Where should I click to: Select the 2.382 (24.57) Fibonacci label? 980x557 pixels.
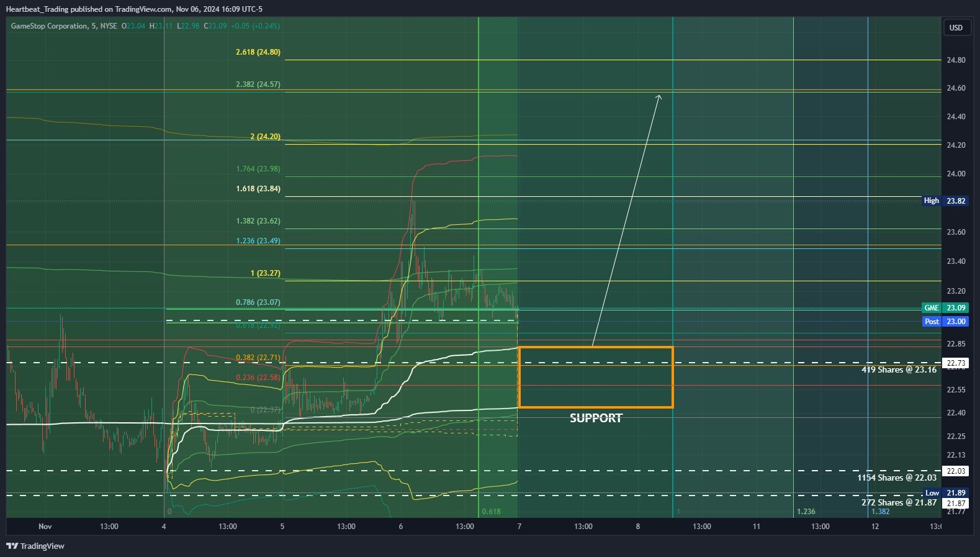(258, 84)
